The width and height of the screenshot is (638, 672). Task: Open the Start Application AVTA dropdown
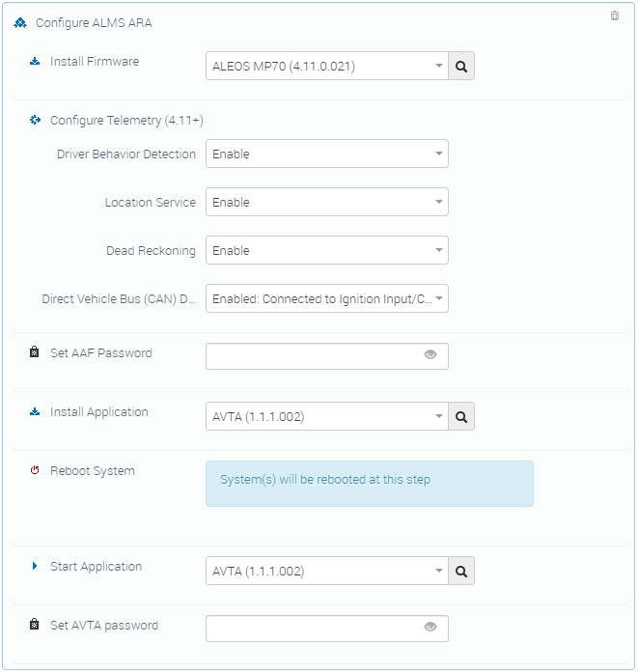point(326,571)
